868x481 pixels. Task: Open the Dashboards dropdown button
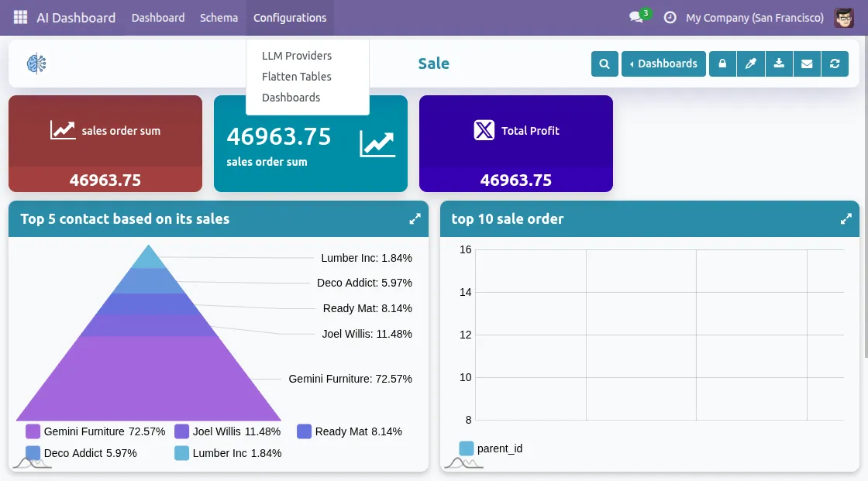pos(663,64)
